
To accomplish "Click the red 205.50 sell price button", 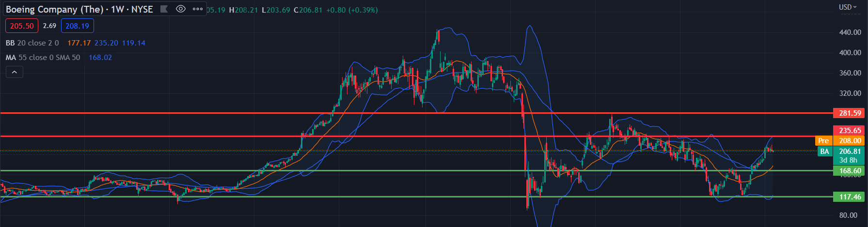I will click(x=22, y=26).
